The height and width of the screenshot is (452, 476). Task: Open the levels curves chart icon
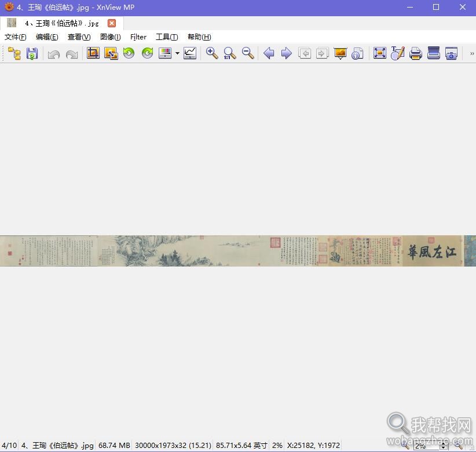(x=190, y=53)
